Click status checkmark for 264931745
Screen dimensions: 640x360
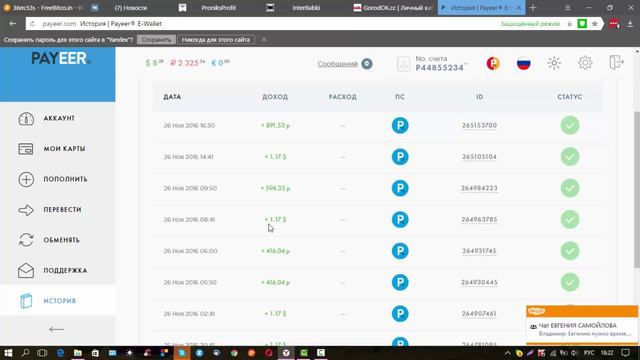pyautogui.click(x=570, y=251)
